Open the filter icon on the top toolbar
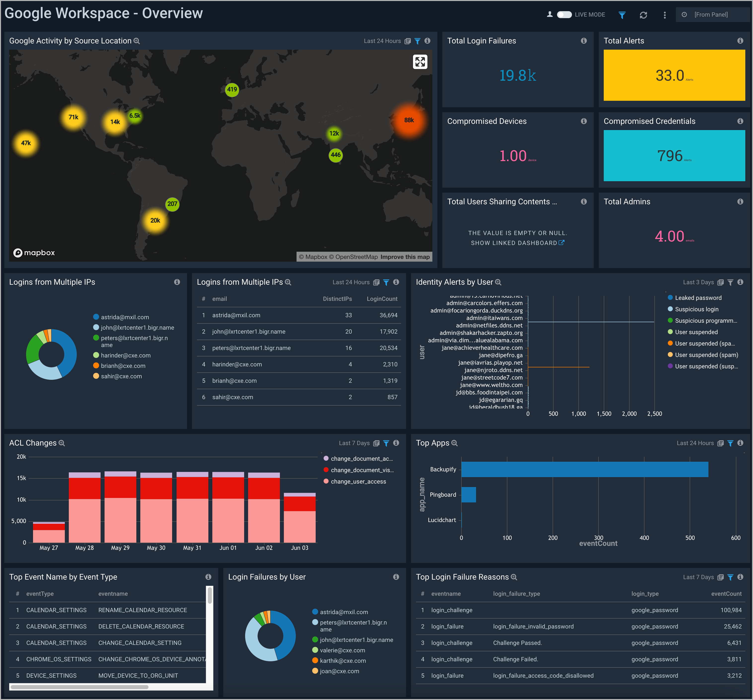The height and width of the screenshot is (700, 753). [x=622, y=15]
